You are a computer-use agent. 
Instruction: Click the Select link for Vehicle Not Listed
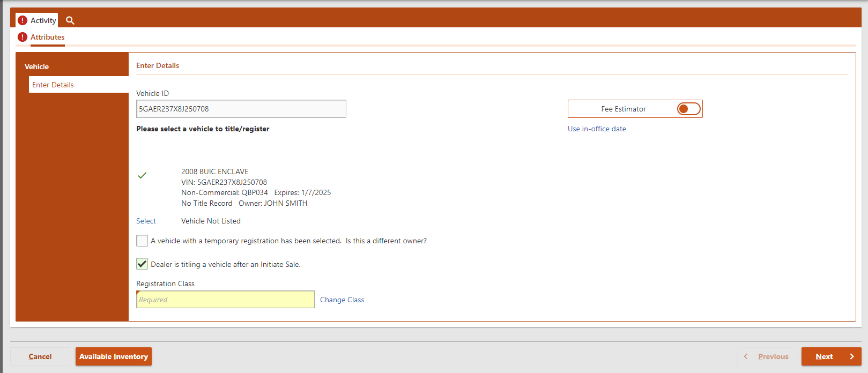(146, 221)
